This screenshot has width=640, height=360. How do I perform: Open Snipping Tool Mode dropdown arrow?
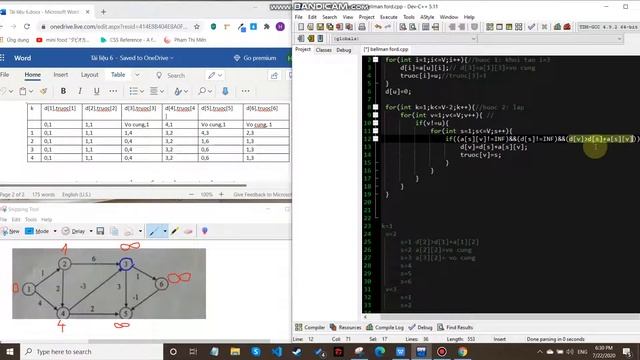(55, 231)
